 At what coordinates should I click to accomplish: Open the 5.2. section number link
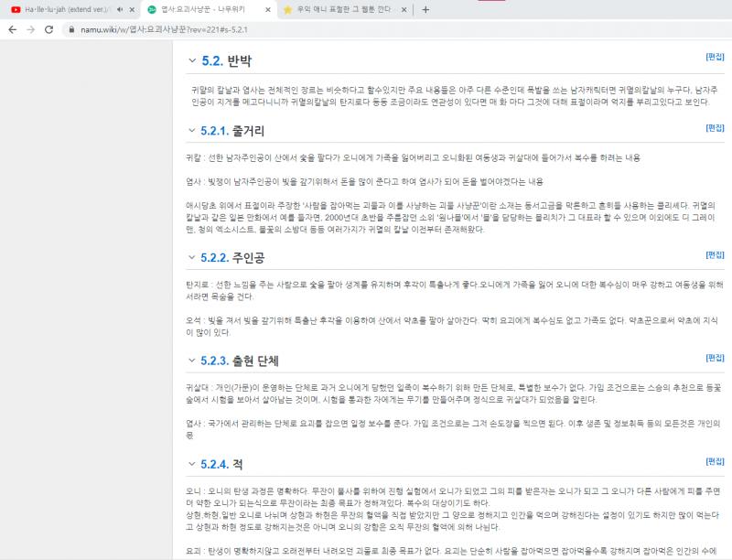tap(212, 60)
